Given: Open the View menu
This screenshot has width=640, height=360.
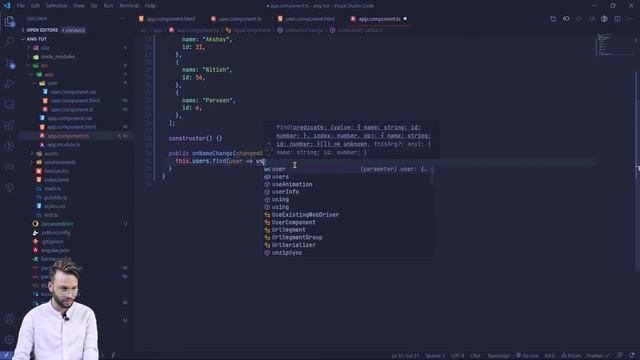Looking at the screenshot, I should [x=79, y=6].
